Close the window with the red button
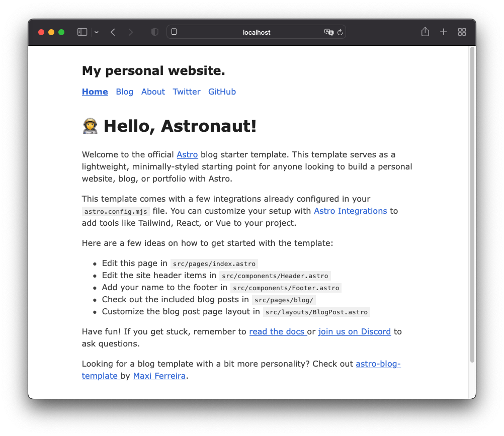This screenshot has height=436, width=504. (x=41, y=32)
